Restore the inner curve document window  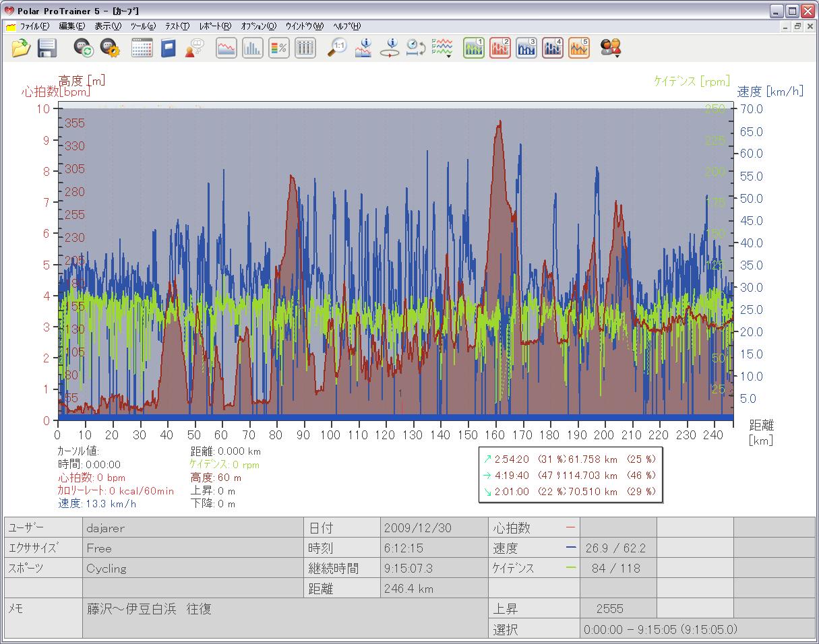pos(797,26)
